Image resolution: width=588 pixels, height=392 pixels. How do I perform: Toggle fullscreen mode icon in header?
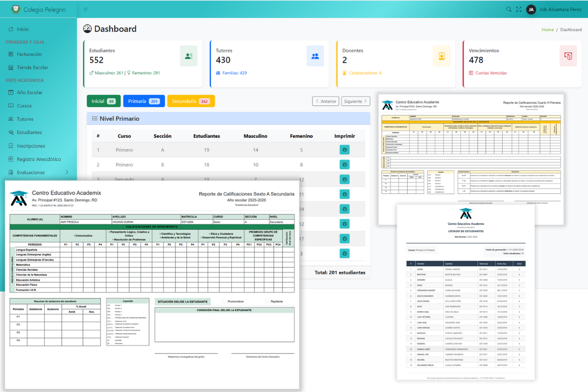(x=519, y=10)
